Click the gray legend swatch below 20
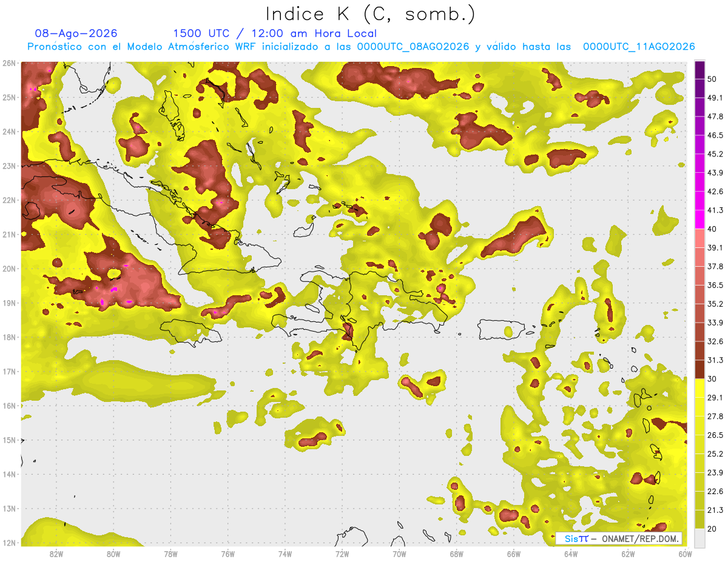This screenshot has height=562, width=728. (699, 537)
